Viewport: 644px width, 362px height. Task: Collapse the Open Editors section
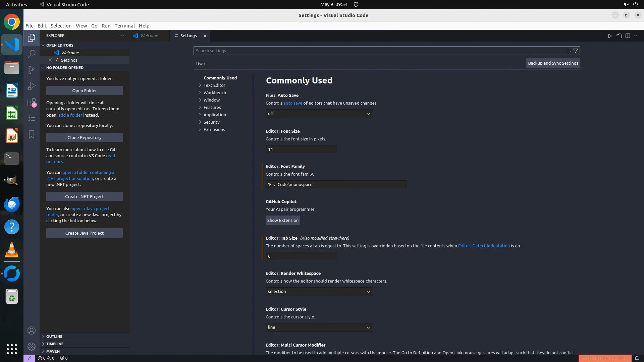coord(59,45)
